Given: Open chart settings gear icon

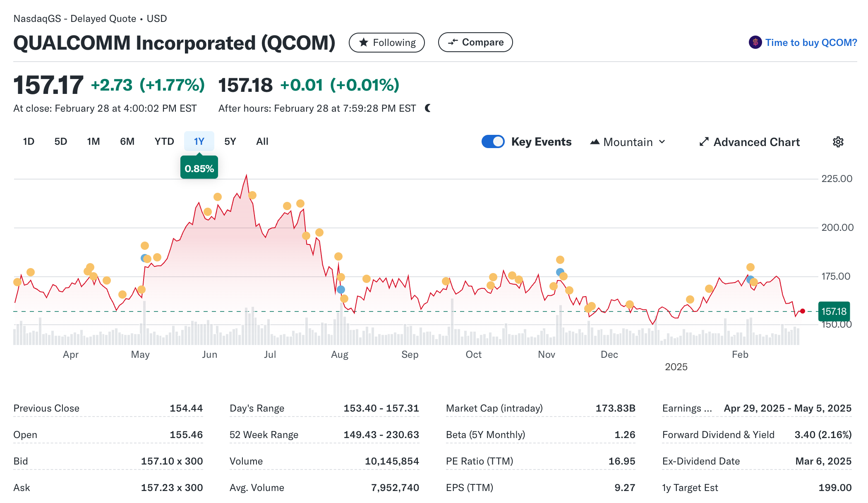Looking at the screenshot, I should (x=838, y=142).
